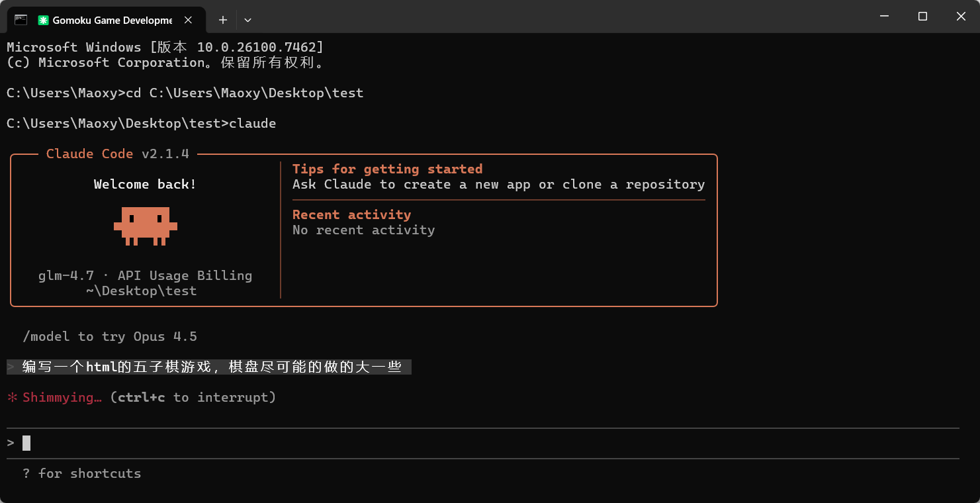
Task: Click the highlighted Chinese Gomoku prompt message
Action: [x=209, y=367]
